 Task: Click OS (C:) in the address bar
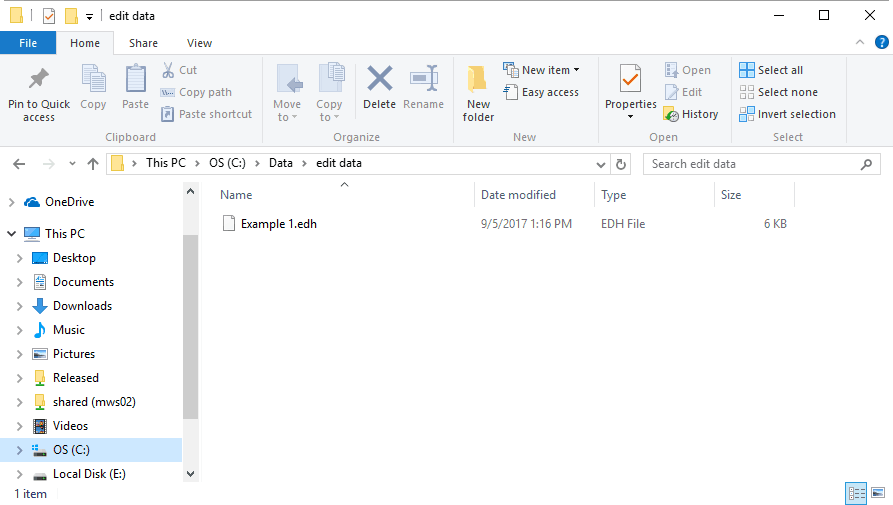[227, 163]
